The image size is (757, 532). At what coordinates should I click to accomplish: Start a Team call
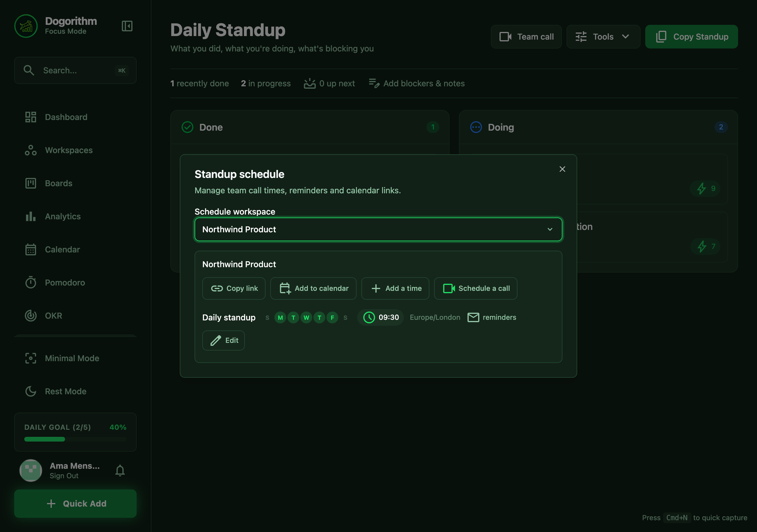point(526,37)
